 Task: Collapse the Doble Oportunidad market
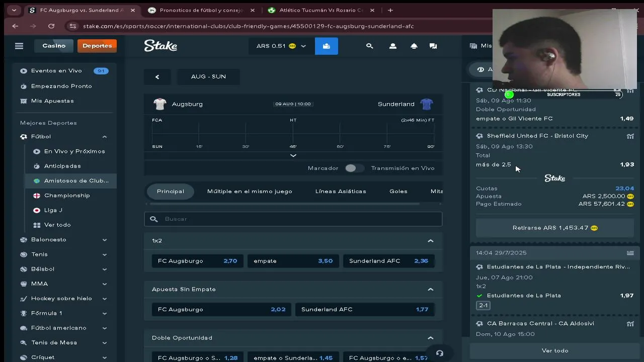431,338
